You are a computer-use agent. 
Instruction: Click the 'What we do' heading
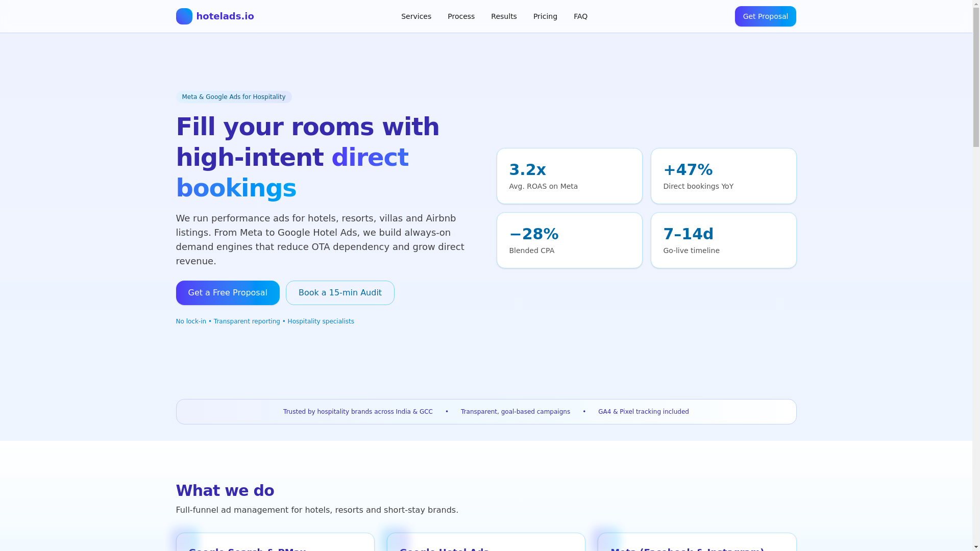pyautogui.click(x=225, y=490)
